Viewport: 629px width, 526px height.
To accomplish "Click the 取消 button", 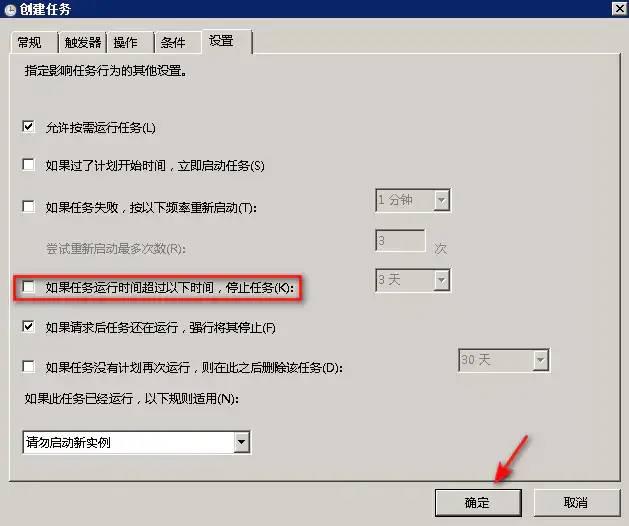I will [x=576, y=502].
